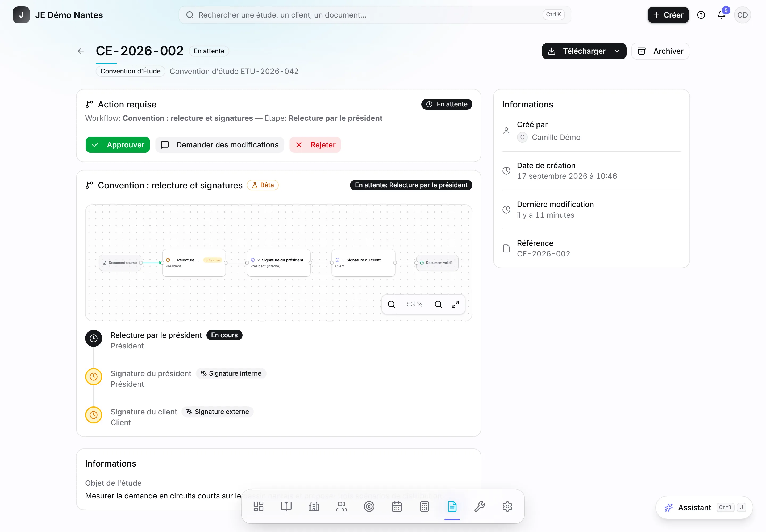Click the Signature interne tag
This screenshot has height=532, width=766.
click(231, 373)
